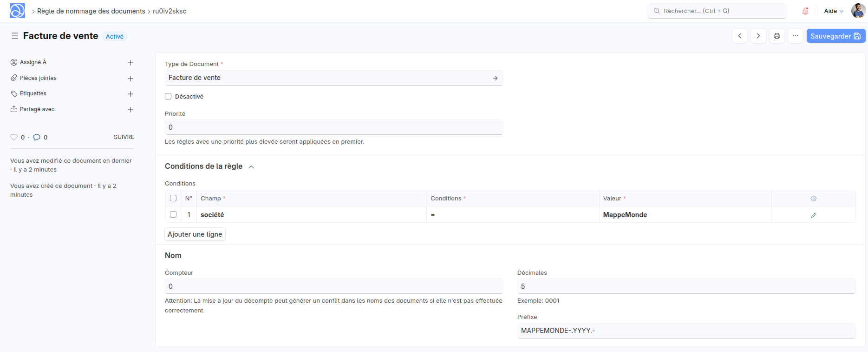The height and width of the screenshot is (352, 868).
Task: Click the Nom section heading
Action: point(173,255)
